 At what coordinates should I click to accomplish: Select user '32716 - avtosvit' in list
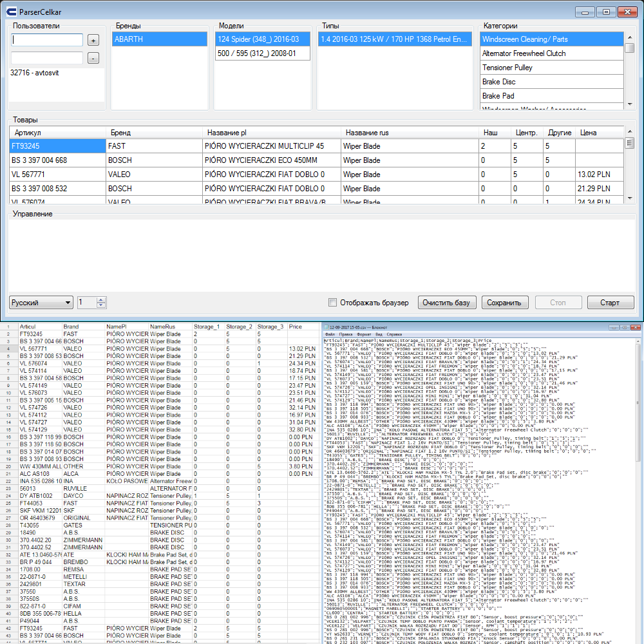[35, 73]
